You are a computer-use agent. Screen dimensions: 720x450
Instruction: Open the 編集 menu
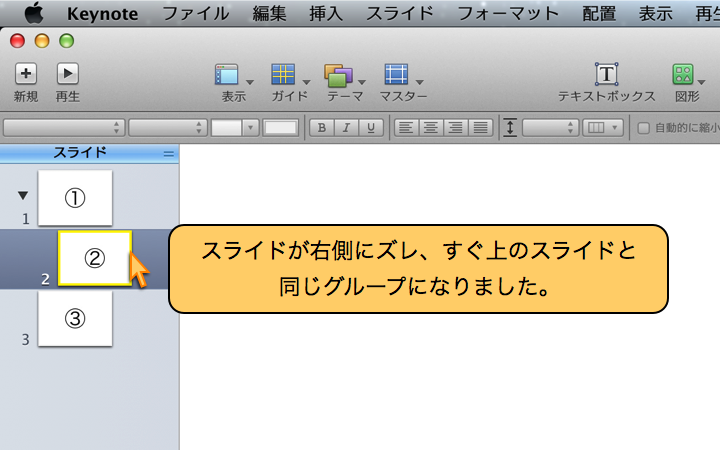point(269,14)
